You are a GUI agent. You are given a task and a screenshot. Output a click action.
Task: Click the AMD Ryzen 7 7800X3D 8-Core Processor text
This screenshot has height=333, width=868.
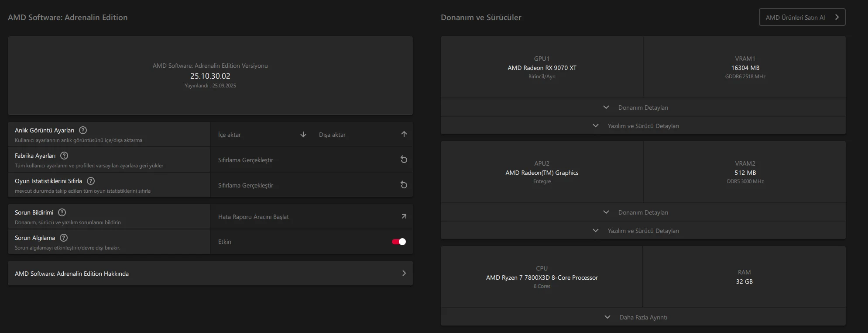pos(542,277)
